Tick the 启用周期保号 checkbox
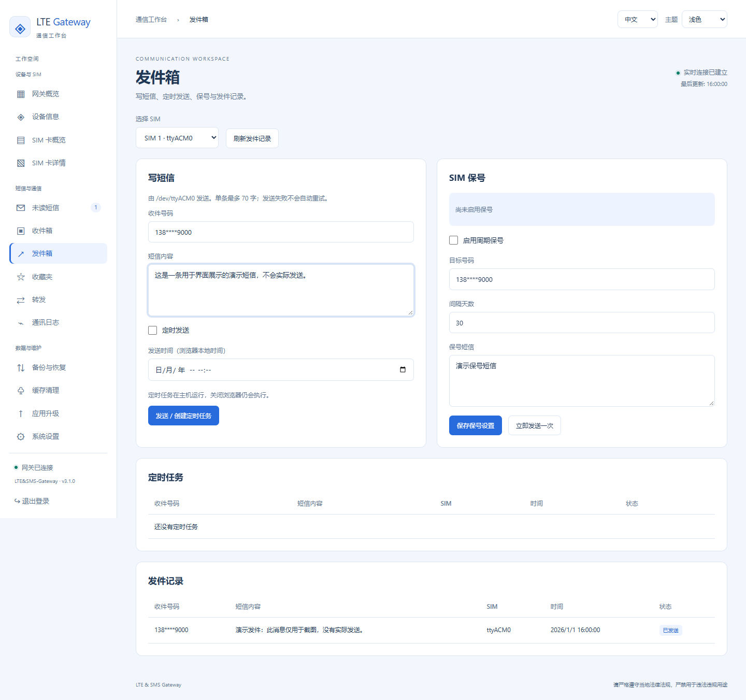The image size is (746, 700). click(x=453, y=240)
